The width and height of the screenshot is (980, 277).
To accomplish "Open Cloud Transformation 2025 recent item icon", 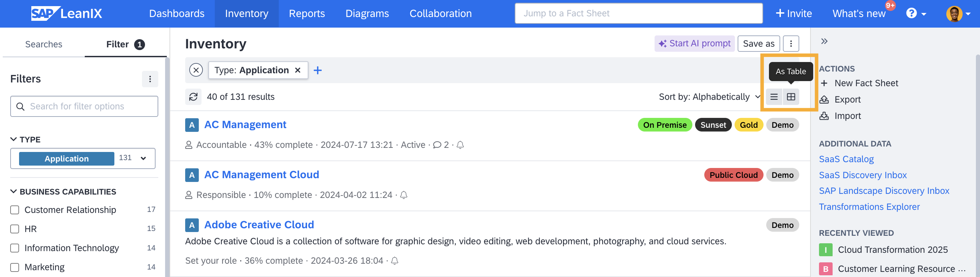I will [x=825, y=250].
